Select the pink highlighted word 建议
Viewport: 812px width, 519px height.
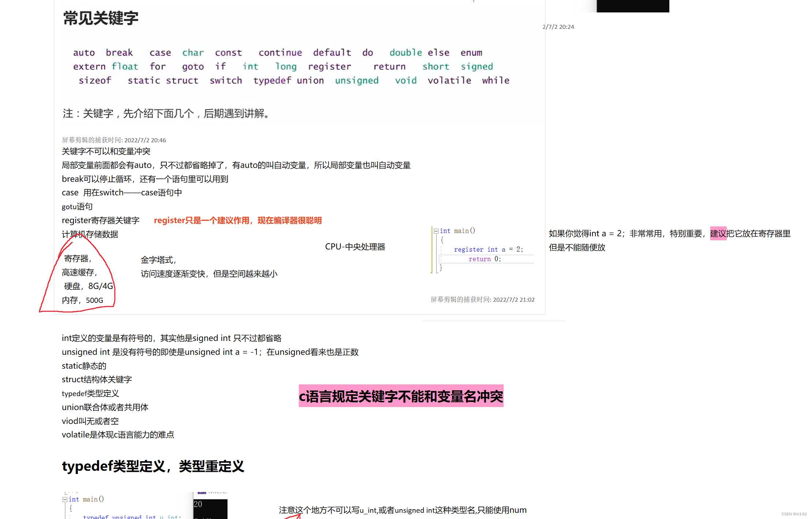point(718,234)
